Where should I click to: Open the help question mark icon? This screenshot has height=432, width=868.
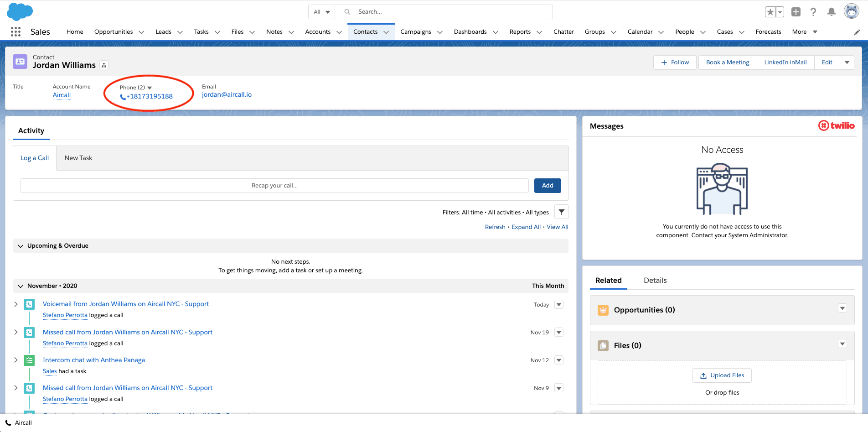pyautogui.click(x=813, y=12)
